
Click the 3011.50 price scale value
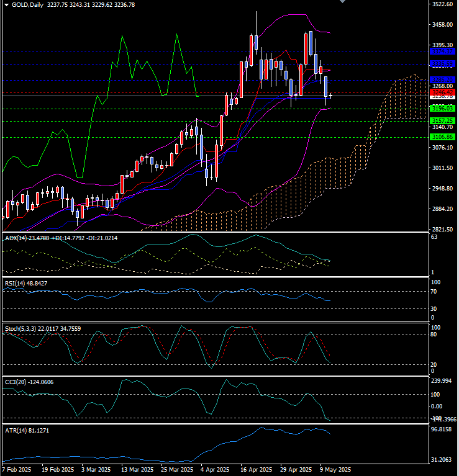click(x=442, y=168)
